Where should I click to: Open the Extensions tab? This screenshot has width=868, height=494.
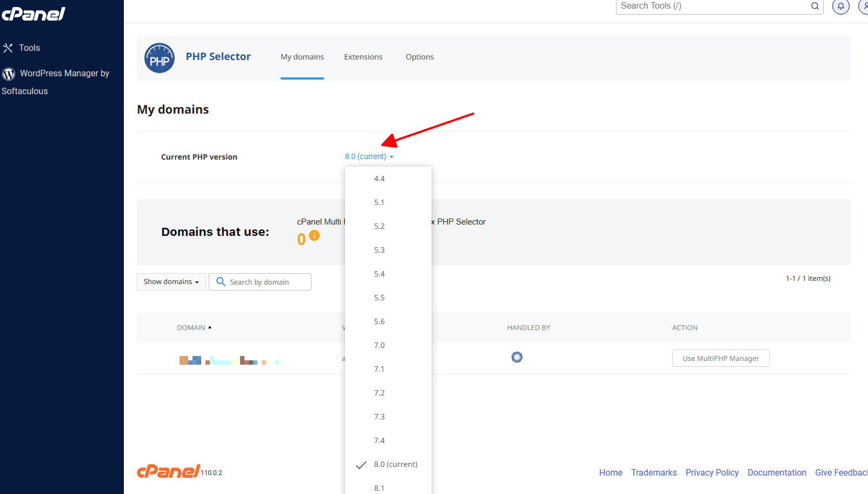pyautogui.click(x=363, y=57)
